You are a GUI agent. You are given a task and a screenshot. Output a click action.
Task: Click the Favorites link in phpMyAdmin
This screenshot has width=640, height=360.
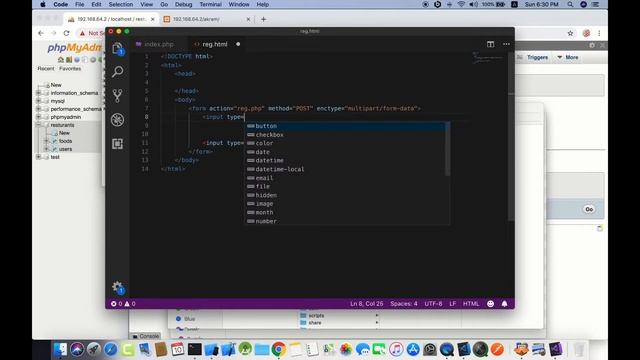coord(70,69)
